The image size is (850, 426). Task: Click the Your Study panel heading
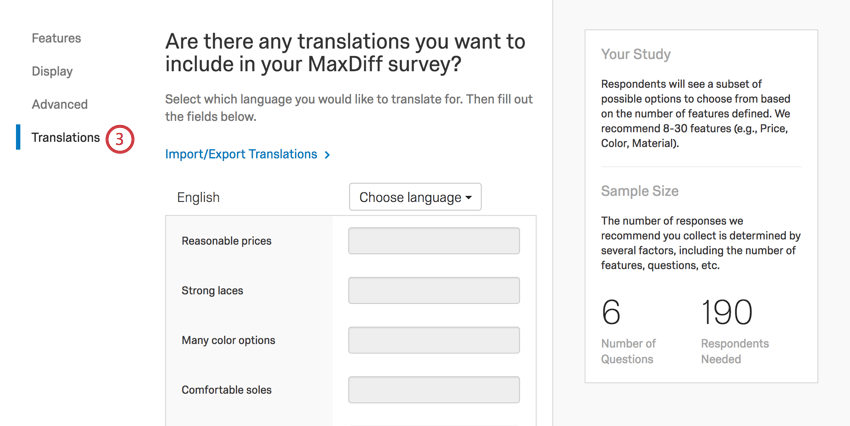pos(635,54)
